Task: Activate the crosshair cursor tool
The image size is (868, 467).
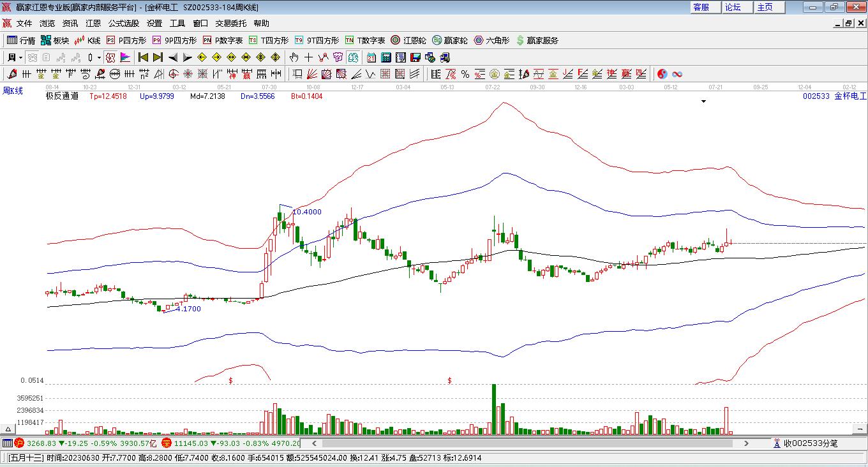Action: tap(308, 57)
